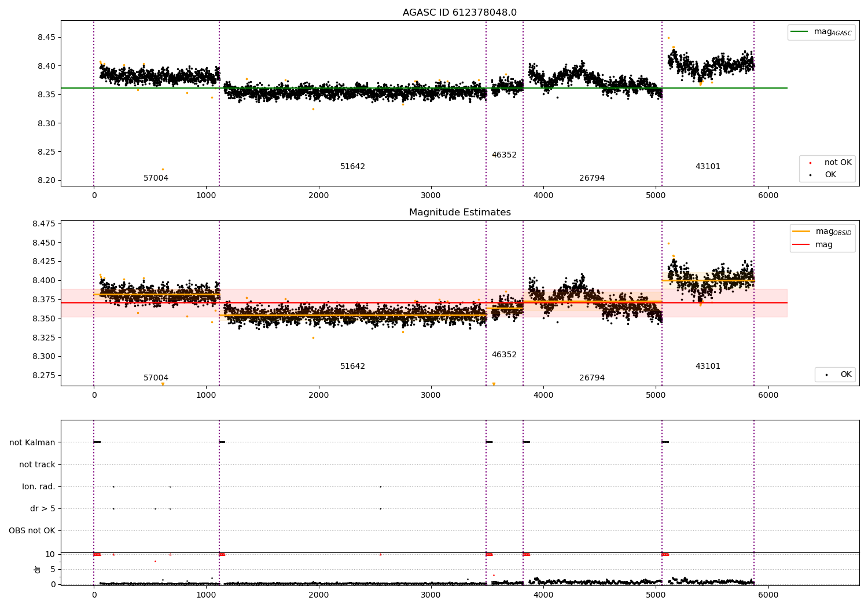Screen dimensions: 868x608
Task: Select the green mag AGASC legend entry
Action: [821, 32]
